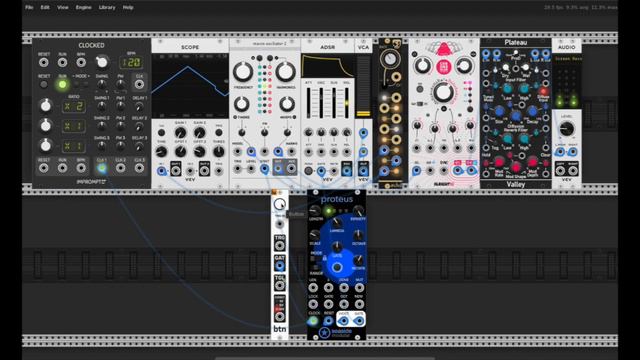
Task: Click the Plateau Size knob
Action: (x=499, y=111)
